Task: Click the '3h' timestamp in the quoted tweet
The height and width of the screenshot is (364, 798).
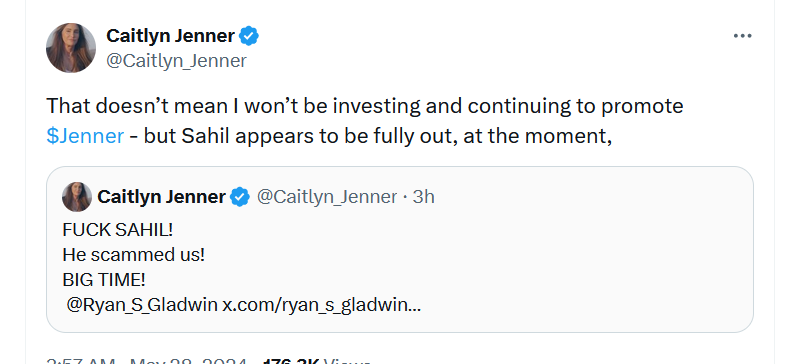Action: (423, 197)
